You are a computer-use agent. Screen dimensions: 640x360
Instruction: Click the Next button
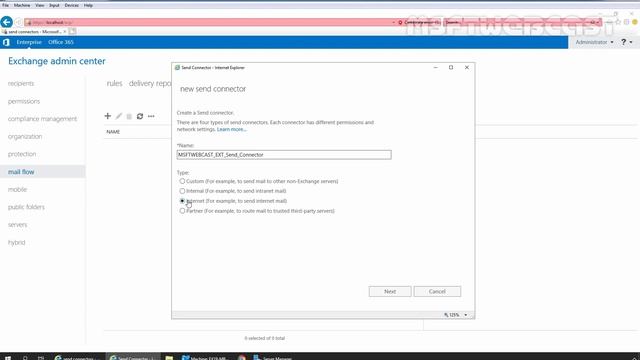tap(390, 291)
